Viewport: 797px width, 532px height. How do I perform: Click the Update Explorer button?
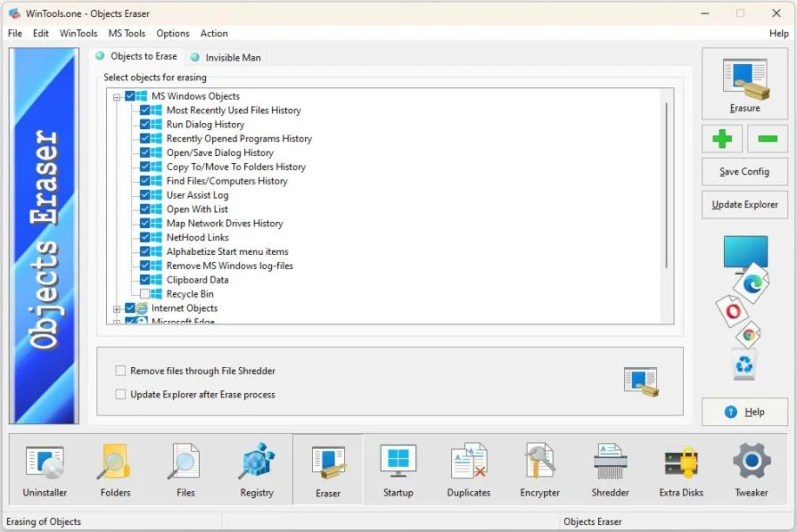[x=744, y=204]
